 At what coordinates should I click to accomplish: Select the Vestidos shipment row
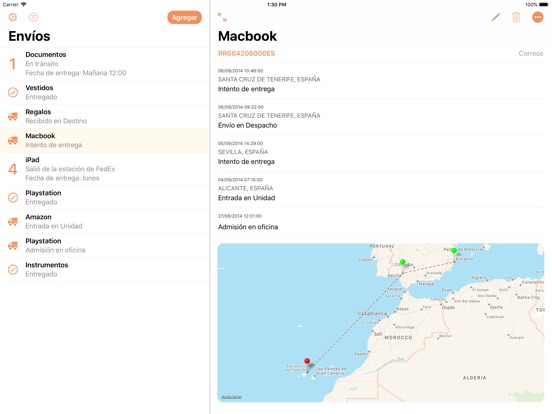coord(105,93)
